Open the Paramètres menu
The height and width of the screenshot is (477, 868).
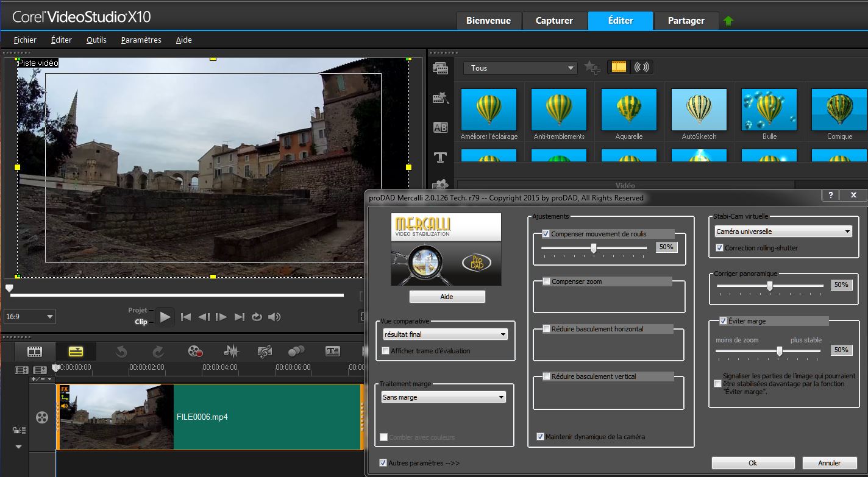point(141,40)
